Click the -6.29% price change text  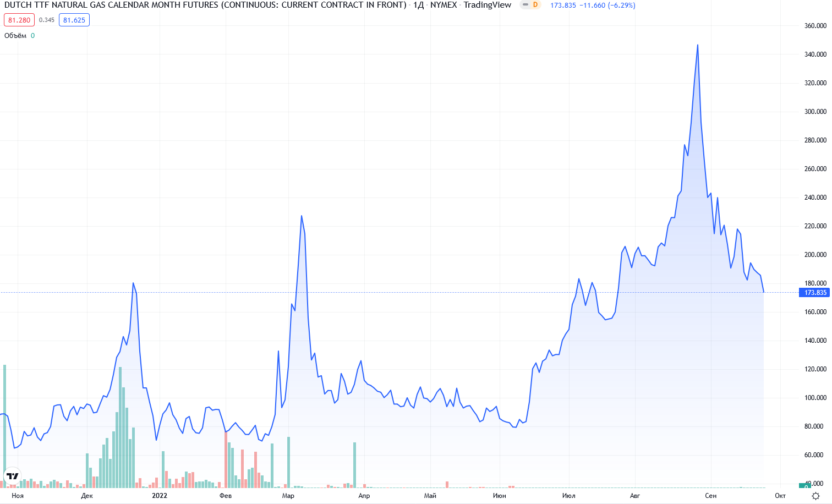pyautogui.click(x=622, y=6)
